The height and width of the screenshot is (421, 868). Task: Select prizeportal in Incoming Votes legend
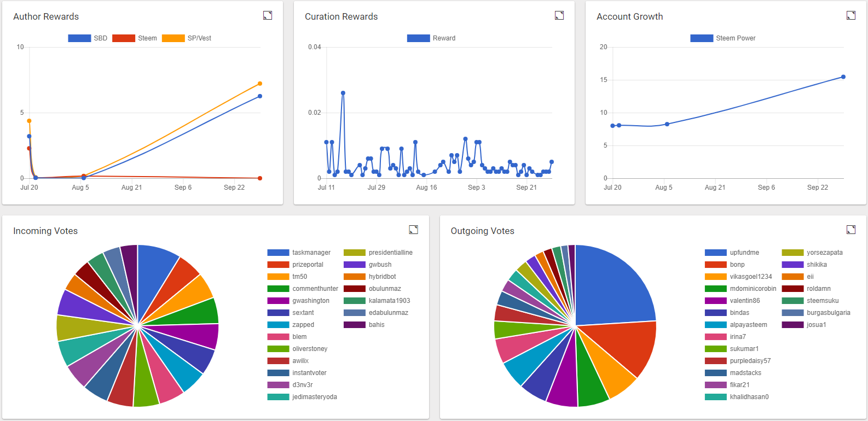(x=308, y=265)
